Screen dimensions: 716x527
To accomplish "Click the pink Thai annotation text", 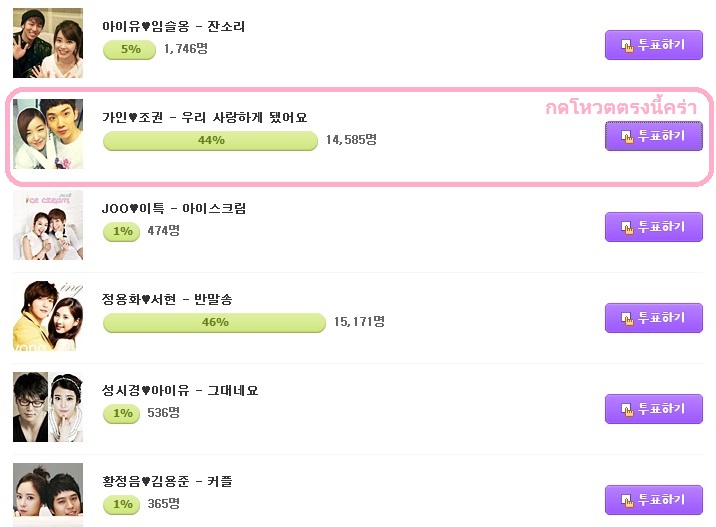I will 621,107.
